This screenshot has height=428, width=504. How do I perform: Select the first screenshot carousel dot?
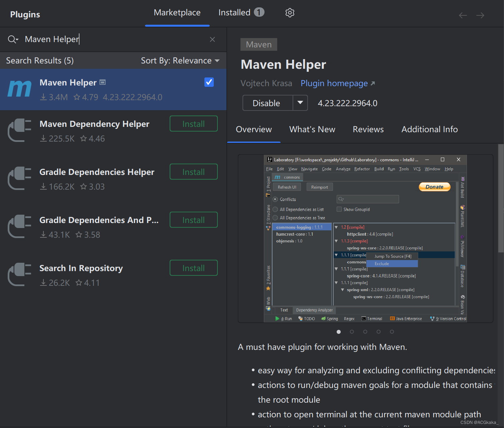[x=339, y=332]
